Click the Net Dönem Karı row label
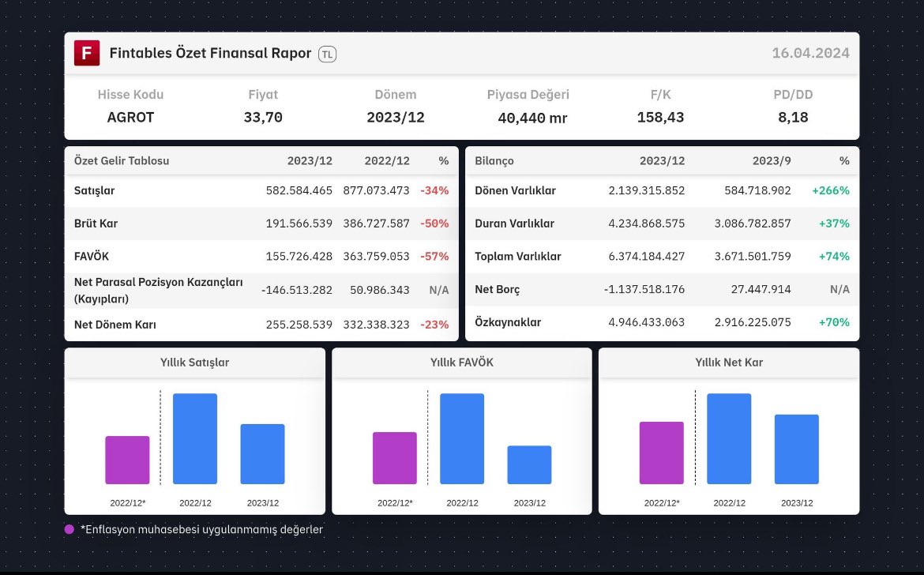The width and height of the screenshot is (924, 575). [115, 325]
